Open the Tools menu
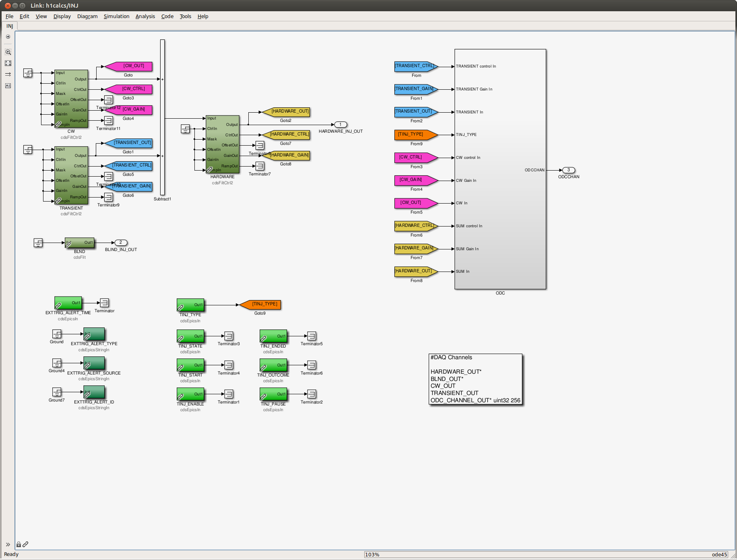 185,16
